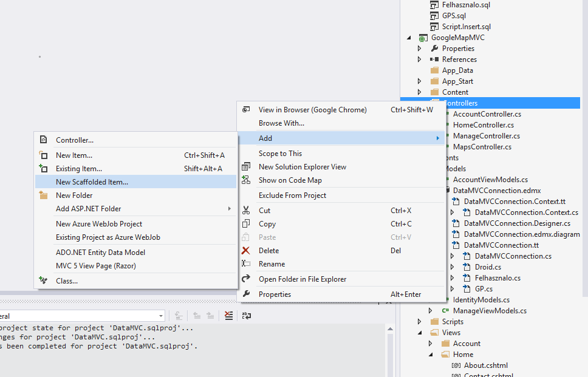Collapse the Views folder
588x377 pixels.
420,333
